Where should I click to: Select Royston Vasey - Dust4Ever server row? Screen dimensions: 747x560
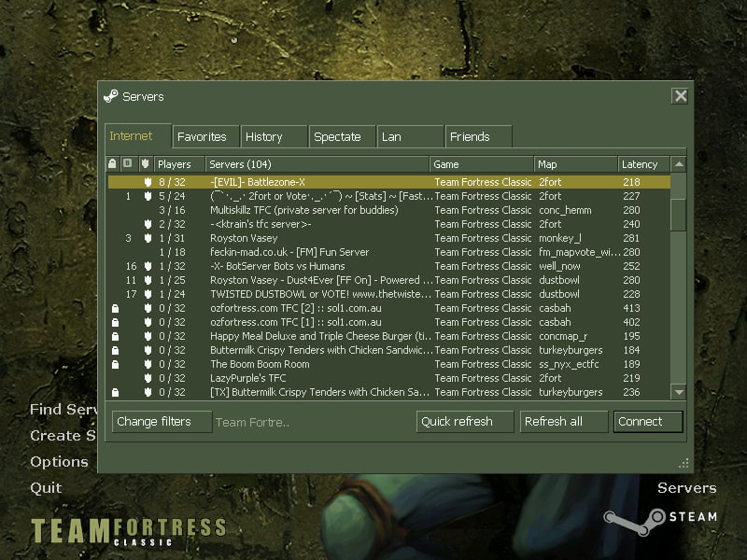point(388,280)
